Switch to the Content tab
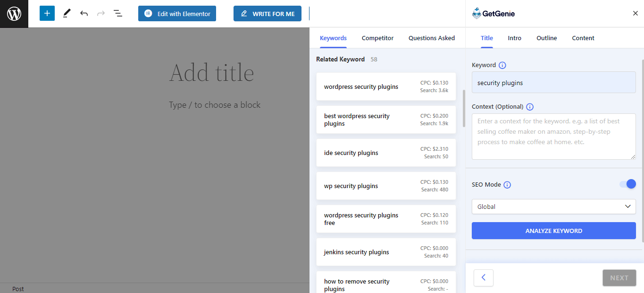 coord(583,38)
